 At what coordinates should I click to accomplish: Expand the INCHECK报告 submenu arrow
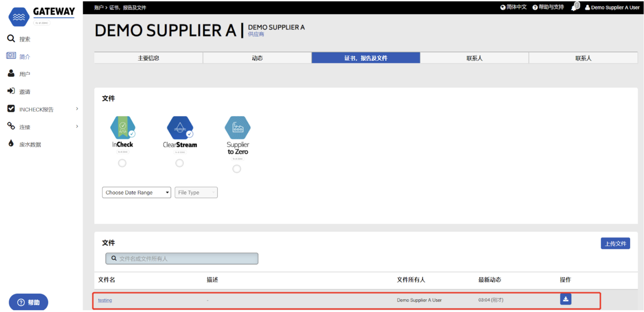pos(77,109)
